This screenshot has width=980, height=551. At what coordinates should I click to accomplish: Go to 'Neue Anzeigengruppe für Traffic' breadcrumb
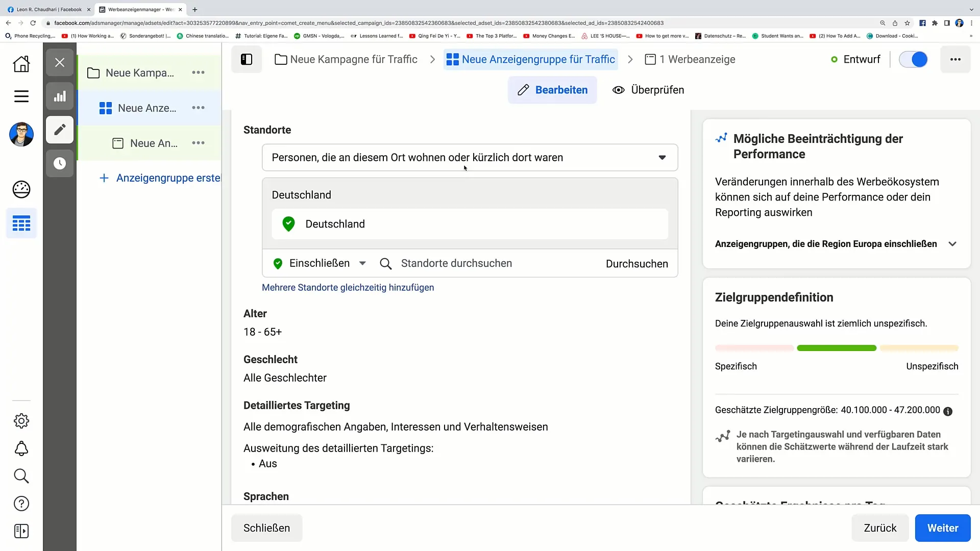click(x=531, y=60)
